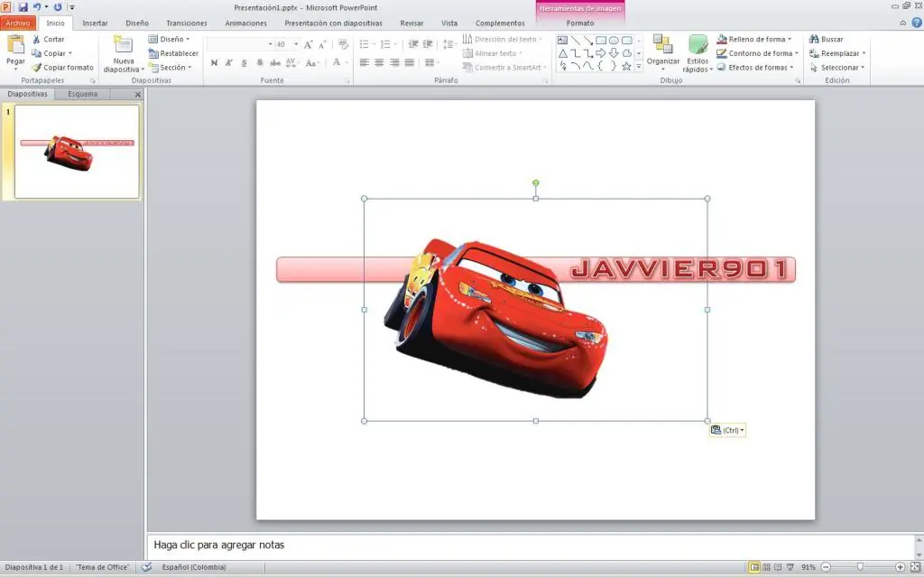Click the increase indent icon in Párrafo
Viewport: 924px width, 578px height.
(428, 44)
